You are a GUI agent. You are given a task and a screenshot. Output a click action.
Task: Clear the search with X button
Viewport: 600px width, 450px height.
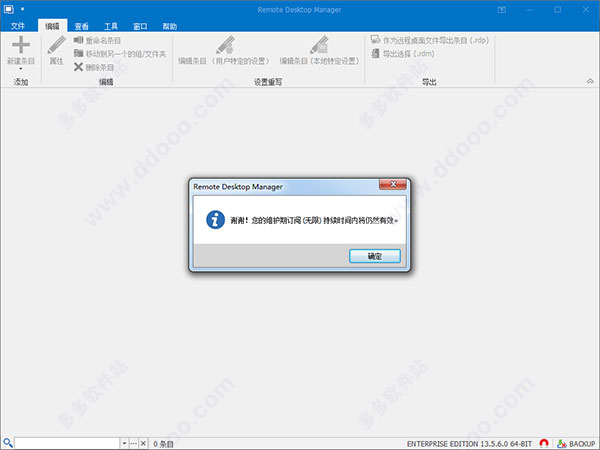[143, 443]
